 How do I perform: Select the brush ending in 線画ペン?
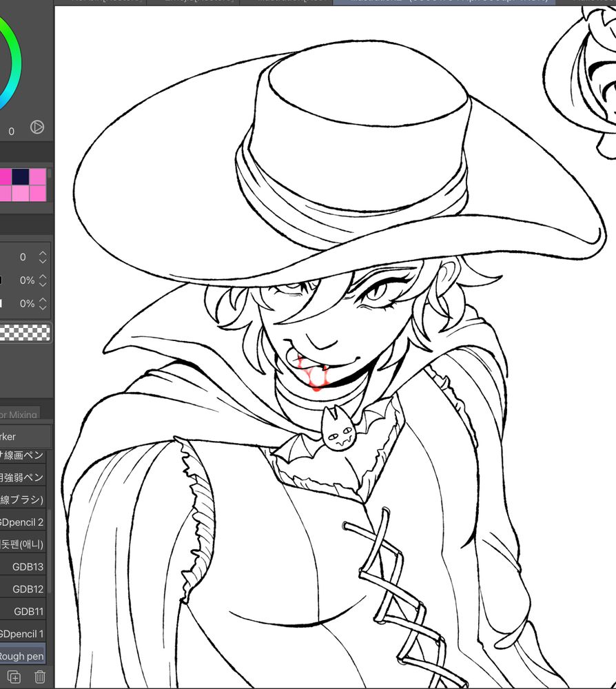click(x=23, y=455)
